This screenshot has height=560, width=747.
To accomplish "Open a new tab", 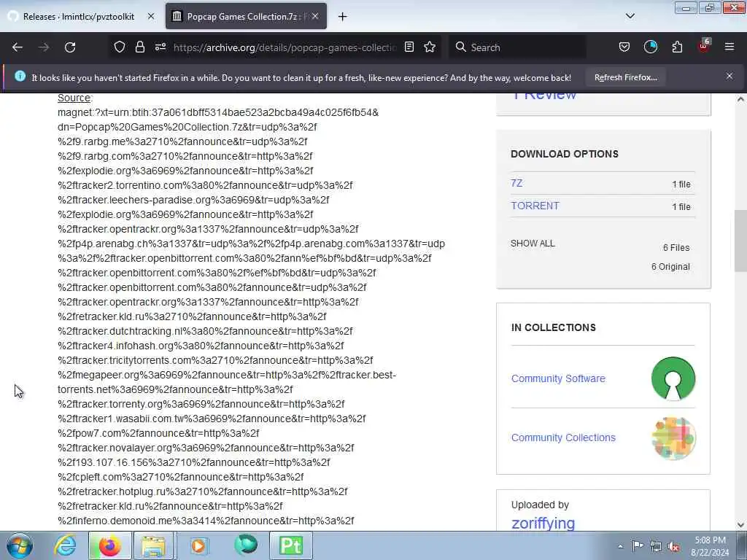I will click(342, 17).
